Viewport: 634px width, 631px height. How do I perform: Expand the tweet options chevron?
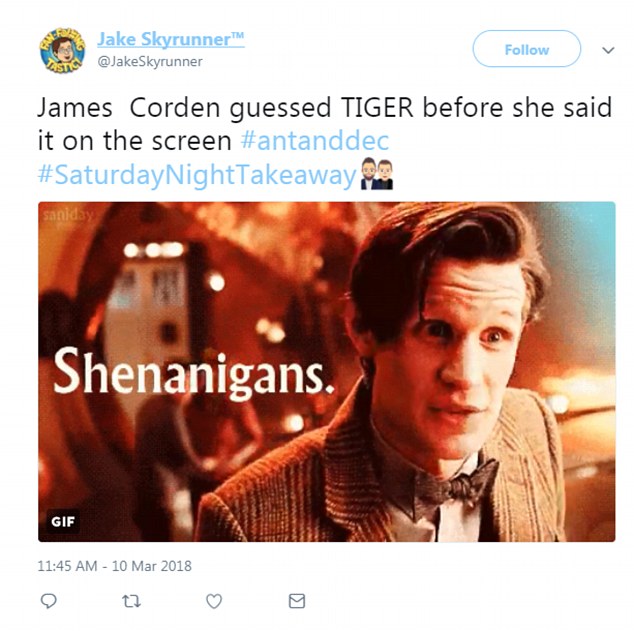coord(608,50)
